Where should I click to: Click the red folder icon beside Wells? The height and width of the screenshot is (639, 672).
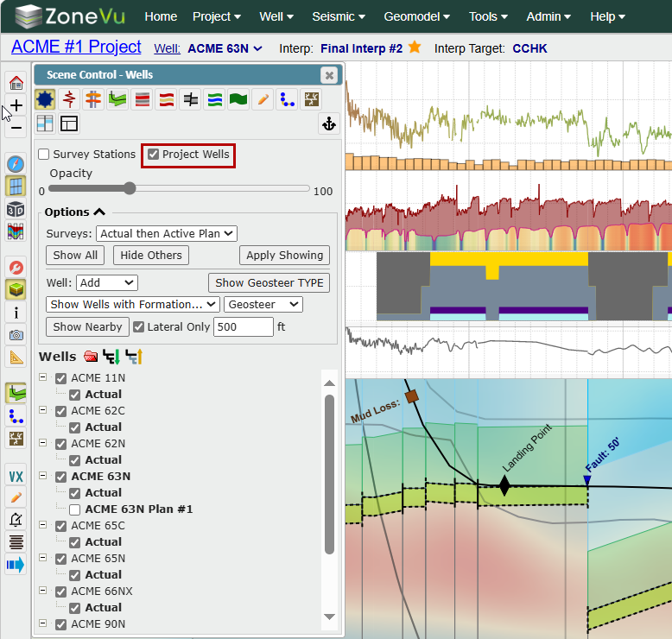[91, 356]
